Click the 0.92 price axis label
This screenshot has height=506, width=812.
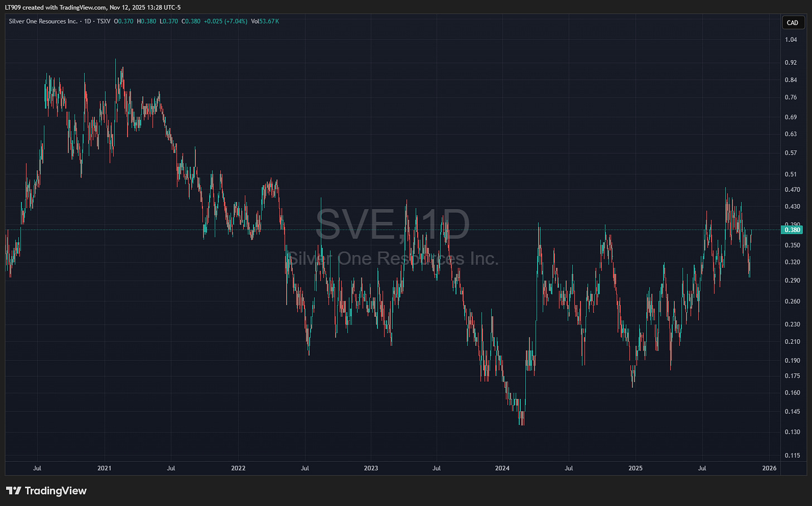791,62
